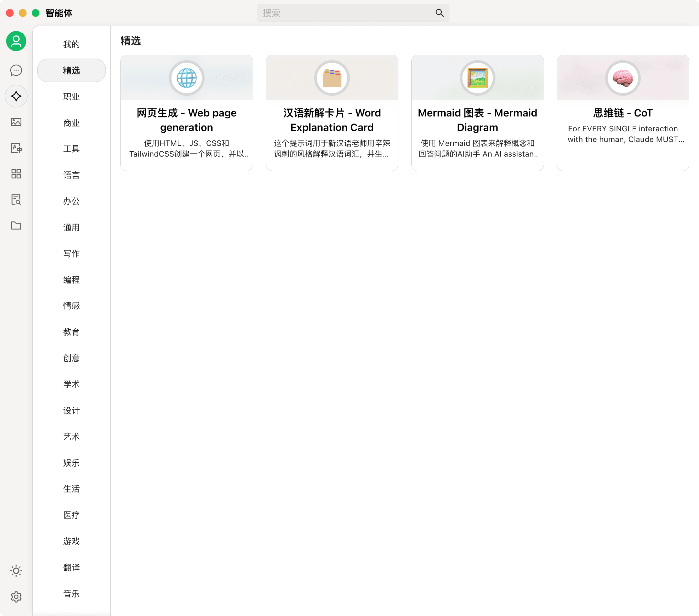Open the chat conversations icon
Screen dimensions: 699x616
pos(16,70)
